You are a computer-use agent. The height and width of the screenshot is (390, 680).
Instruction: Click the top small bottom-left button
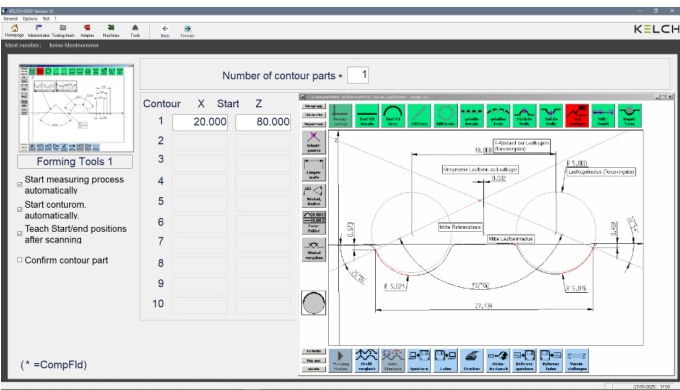tap(314, 351)
